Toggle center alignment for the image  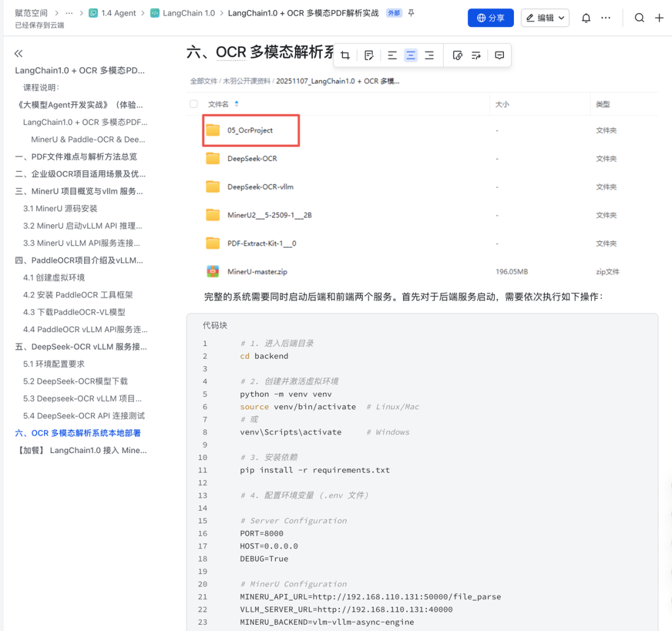411,55
